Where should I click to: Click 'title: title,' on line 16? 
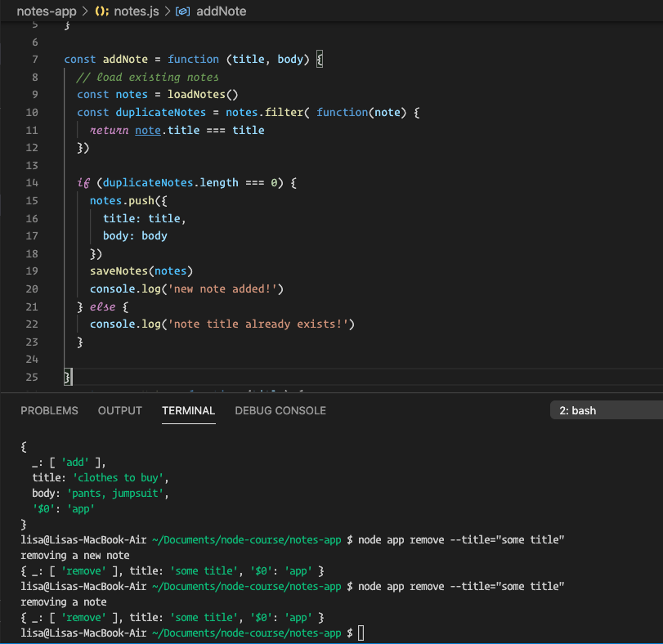pos(144,218)
